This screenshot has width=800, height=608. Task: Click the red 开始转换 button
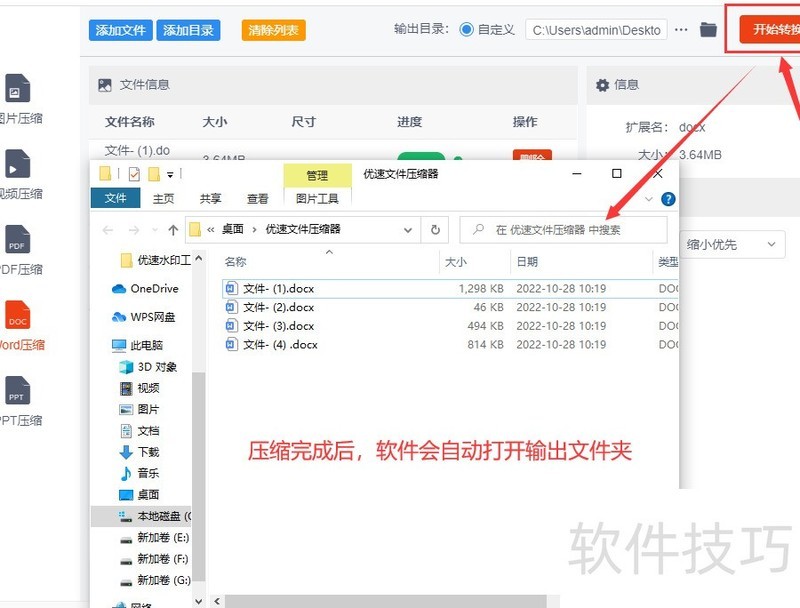[x=770, y=29]
